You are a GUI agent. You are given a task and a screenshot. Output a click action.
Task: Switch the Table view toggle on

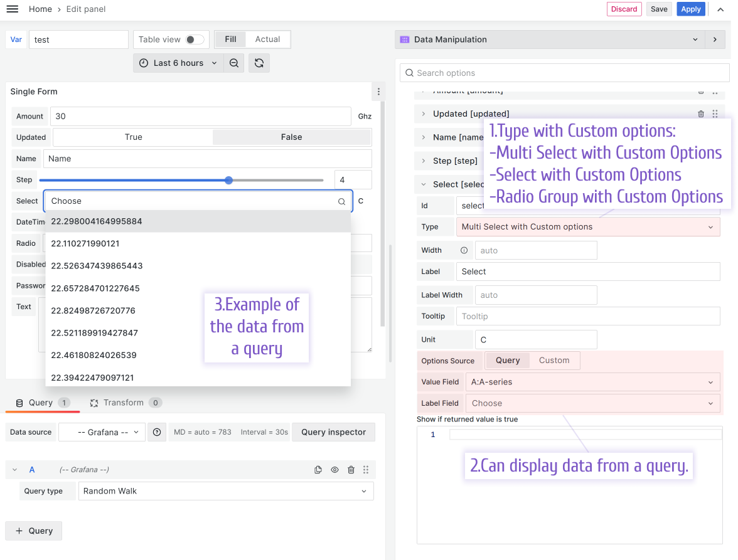pos(195,39)
